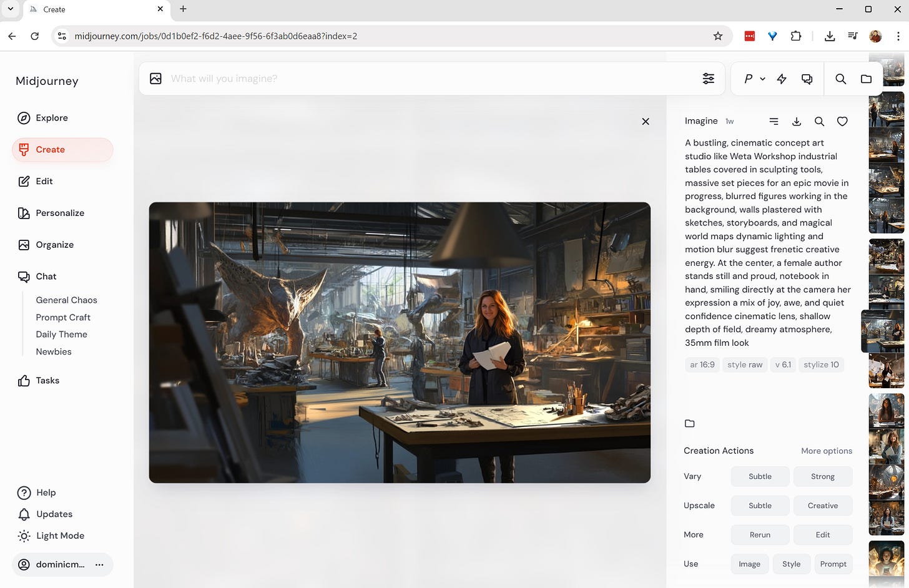Open search from the top toolbar
The width and height of the screenshot is (909, 588).
pyautogui.click(x=841, y=79)
